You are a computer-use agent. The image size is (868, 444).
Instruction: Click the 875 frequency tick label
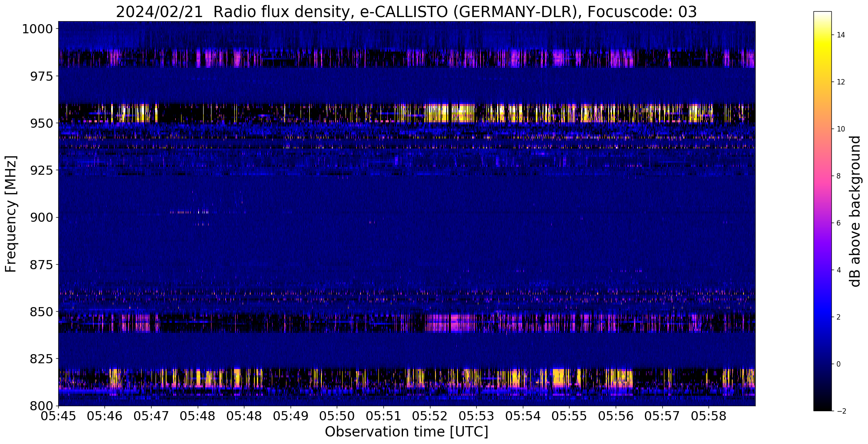point(42,264)
